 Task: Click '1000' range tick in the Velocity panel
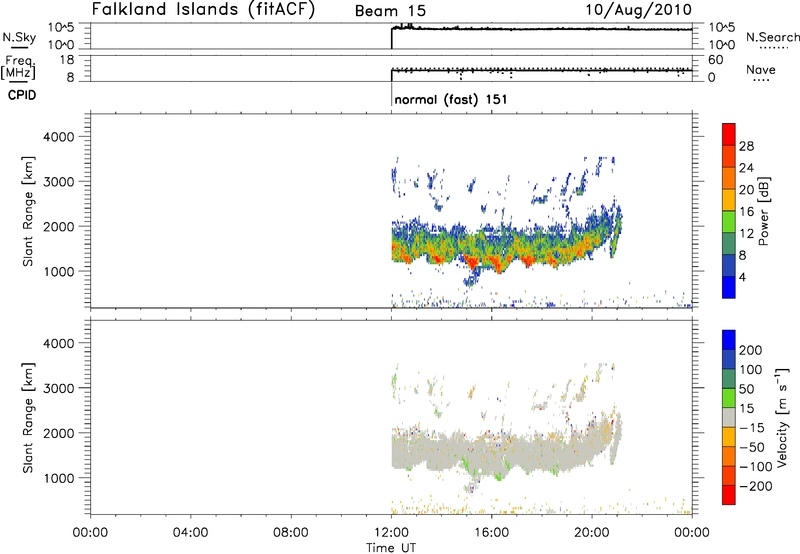pos(58,478)
